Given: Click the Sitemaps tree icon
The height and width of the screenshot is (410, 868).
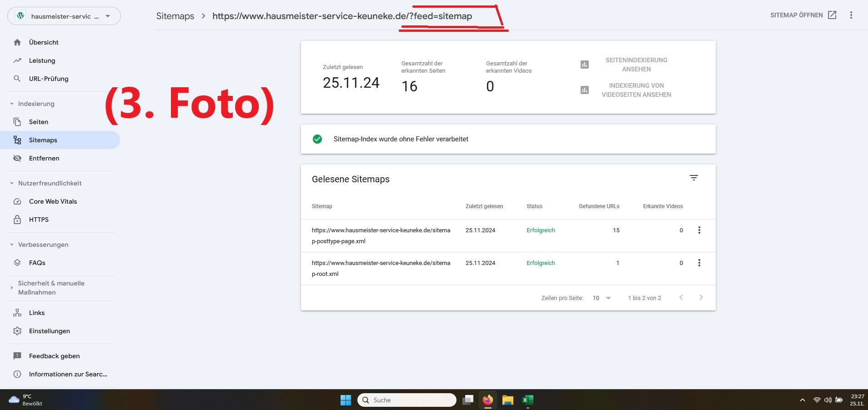Looking at the screenshot, I should pos(17,140).
